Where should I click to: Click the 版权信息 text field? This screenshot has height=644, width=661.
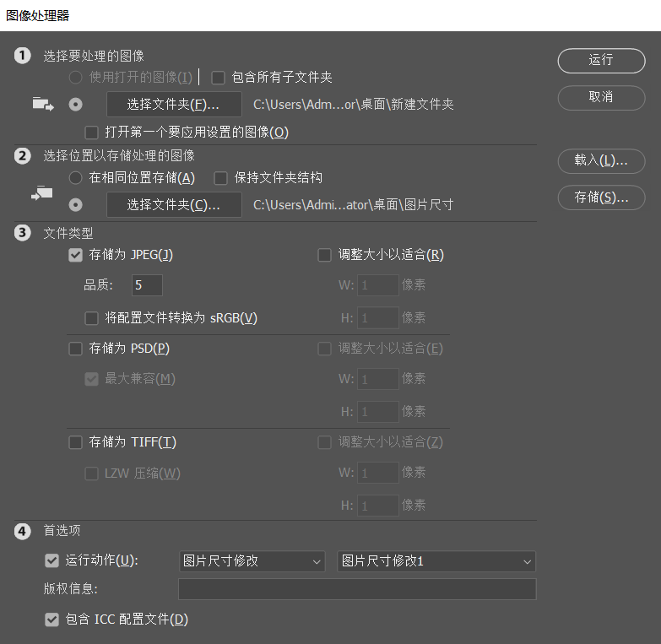[x=357, y=589]
